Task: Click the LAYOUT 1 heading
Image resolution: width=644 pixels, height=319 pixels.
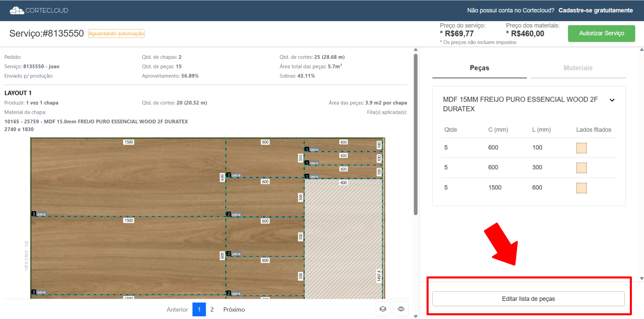Action: click(18, 93)
